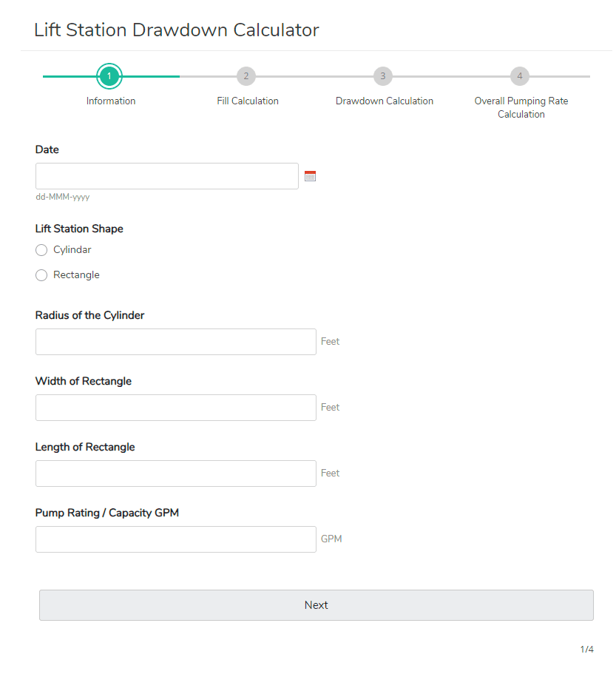Click the Width of Rectangle field
The image size is (616, 674).
(x=175, y=407)
